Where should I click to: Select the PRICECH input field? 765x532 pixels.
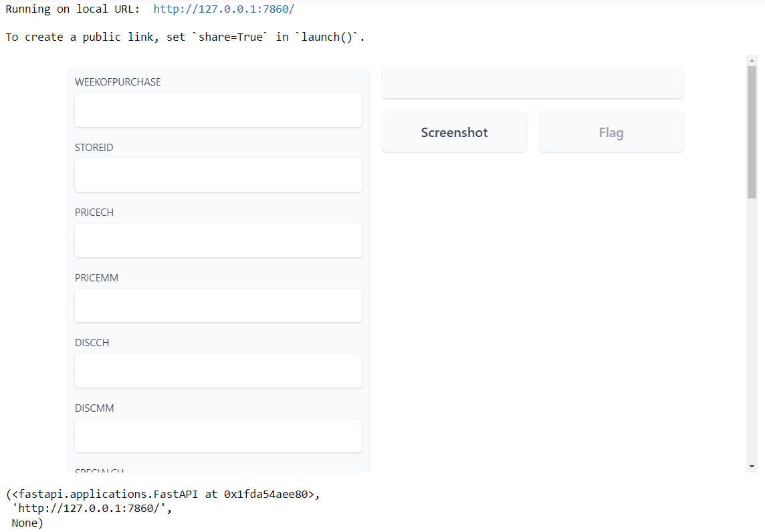click(x=219, y=241)
